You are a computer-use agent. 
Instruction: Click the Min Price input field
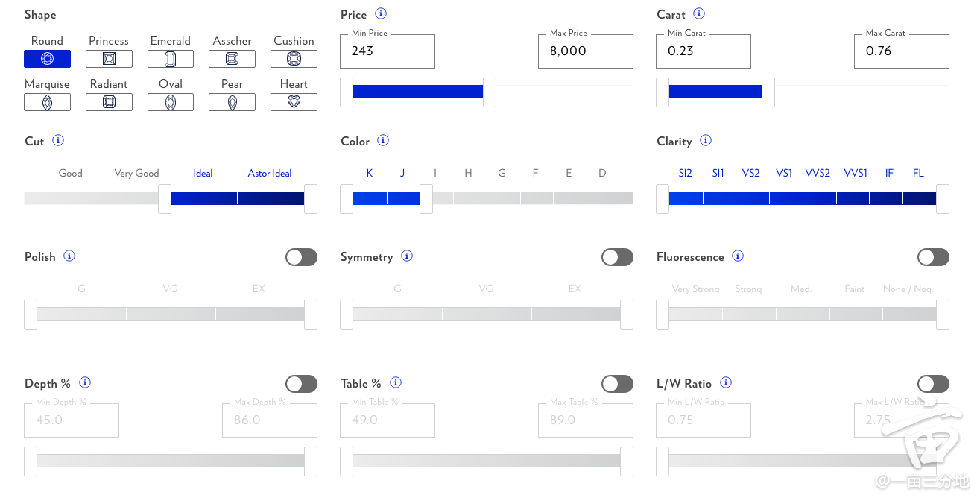click(388, 51)
